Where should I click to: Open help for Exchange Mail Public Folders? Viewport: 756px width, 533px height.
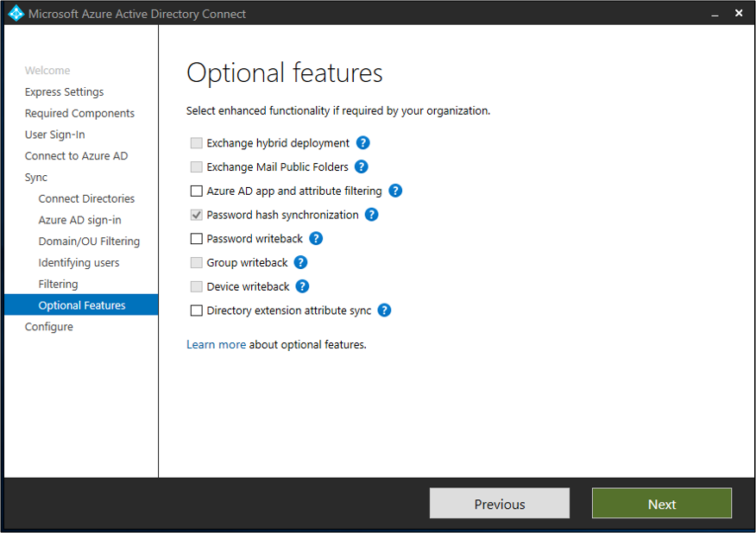(x=361, y=166)
